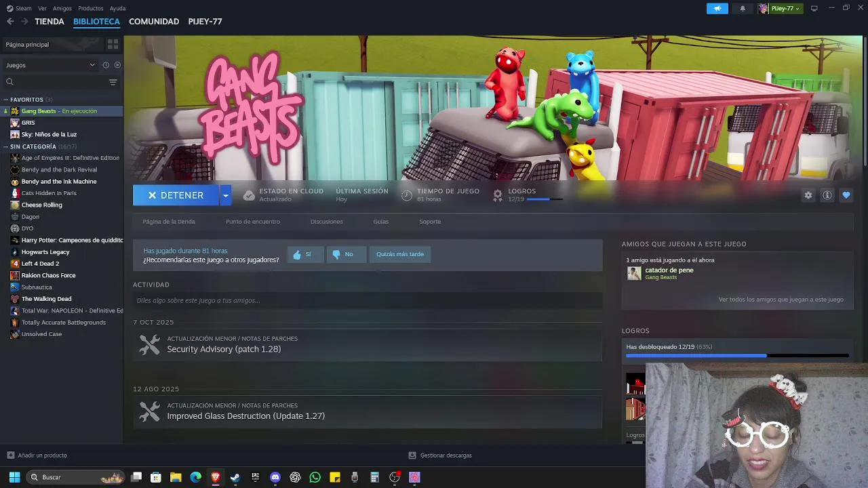Select Hogwarts Legacy in the list
The width and height of the screenshot is (868, 488).
61,252
